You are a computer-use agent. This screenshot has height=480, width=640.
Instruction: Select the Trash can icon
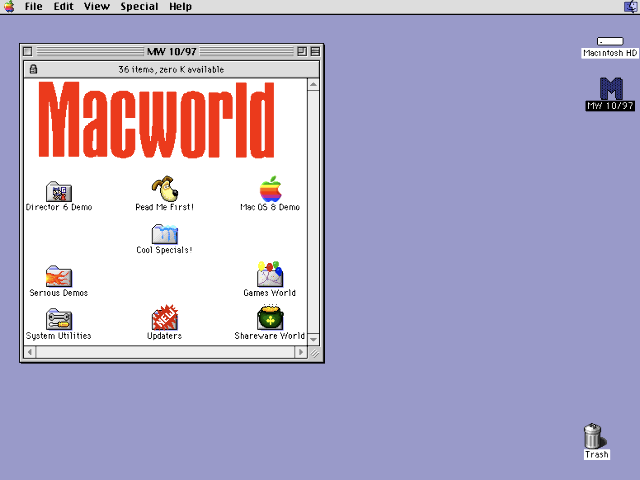(x=594, y=436)
